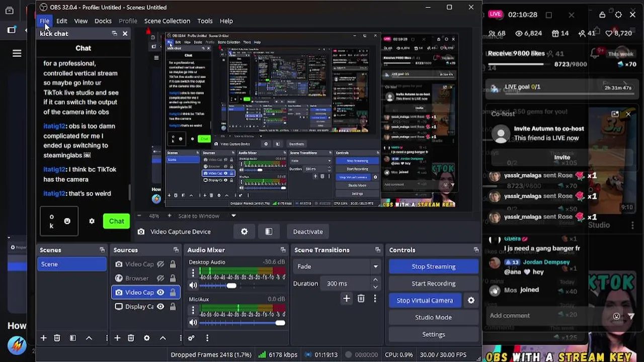The image size is (644, 362).
Task: Pop out the kick chat dock
Action: tap(114, 34)
